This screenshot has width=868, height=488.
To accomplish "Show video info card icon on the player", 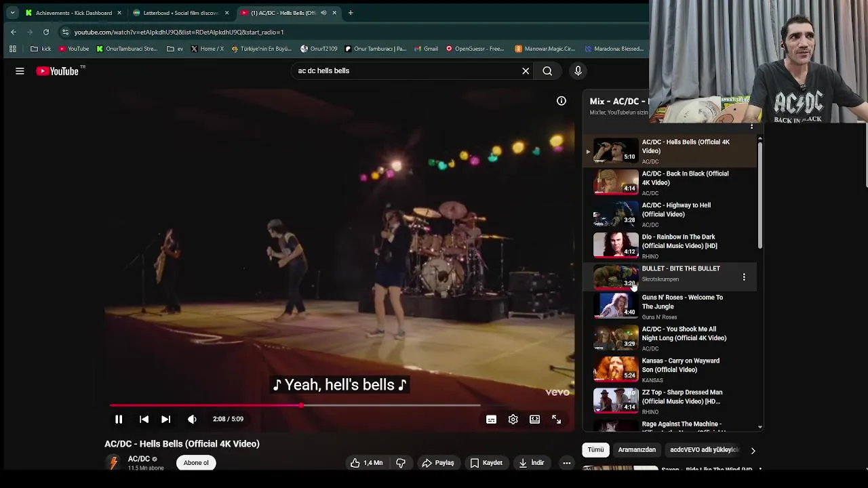I will point(561,101).
